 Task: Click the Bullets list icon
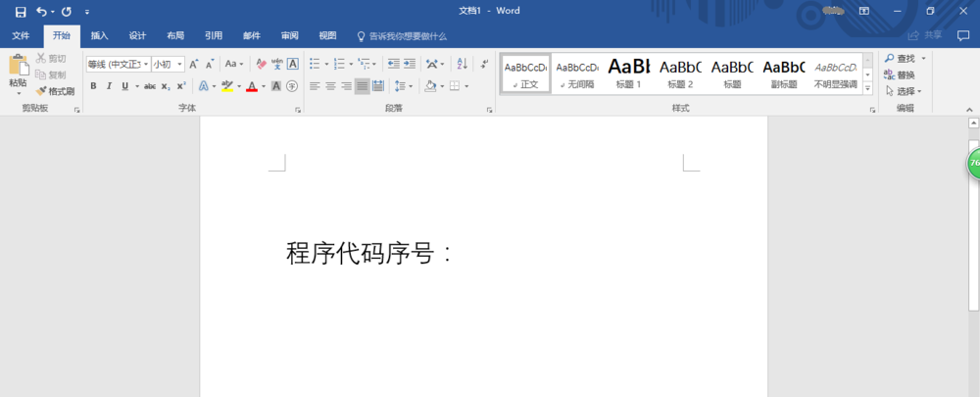coord(315,64)
